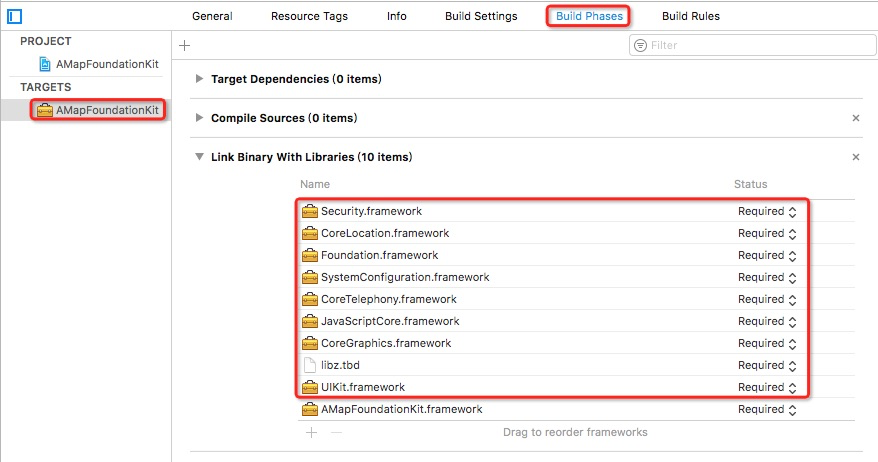This screenshot has height=462, width=878.
Task: Expand the Compile Sources section
Action: point(200,118)
